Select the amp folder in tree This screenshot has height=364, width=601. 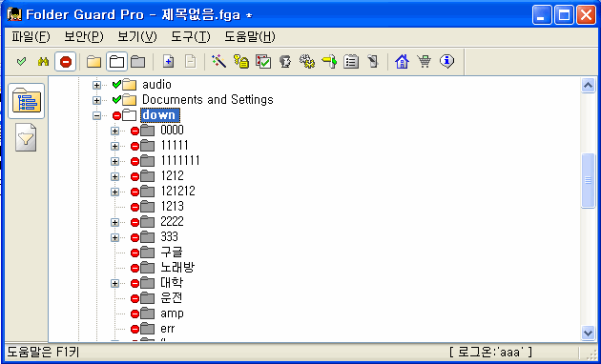tap(172, 313)
